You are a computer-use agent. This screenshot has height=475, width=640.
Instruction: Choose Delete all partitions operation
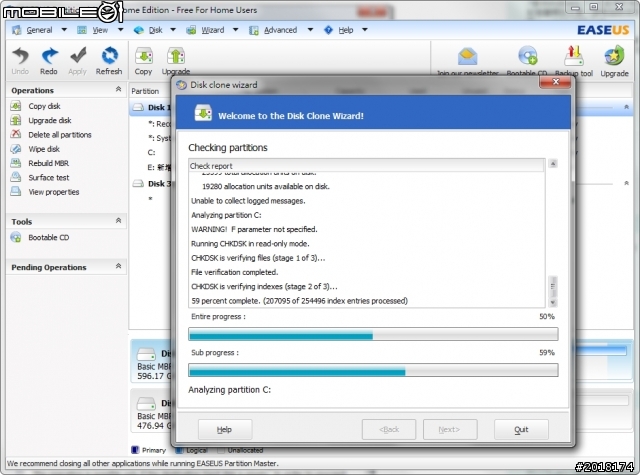60,135
